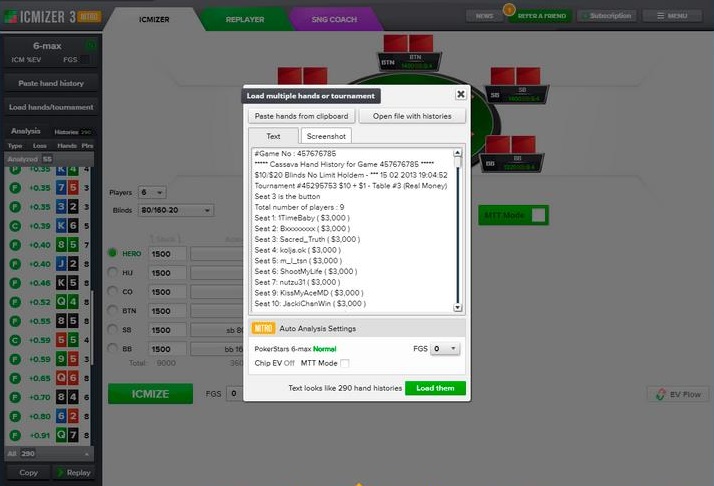Viewport: 714px width, 486px height.
Task: Select the K6 hand row +0.39
Action: click(x=48, y=225)
